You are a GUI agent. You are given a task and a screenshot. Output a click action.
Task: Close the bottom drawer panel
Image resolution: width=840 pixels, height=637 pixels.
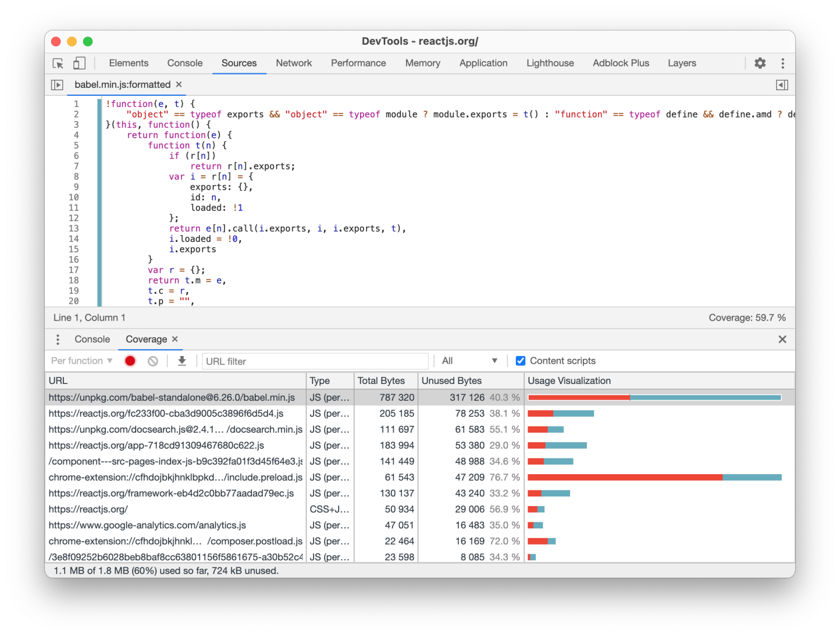coord(782,339)
